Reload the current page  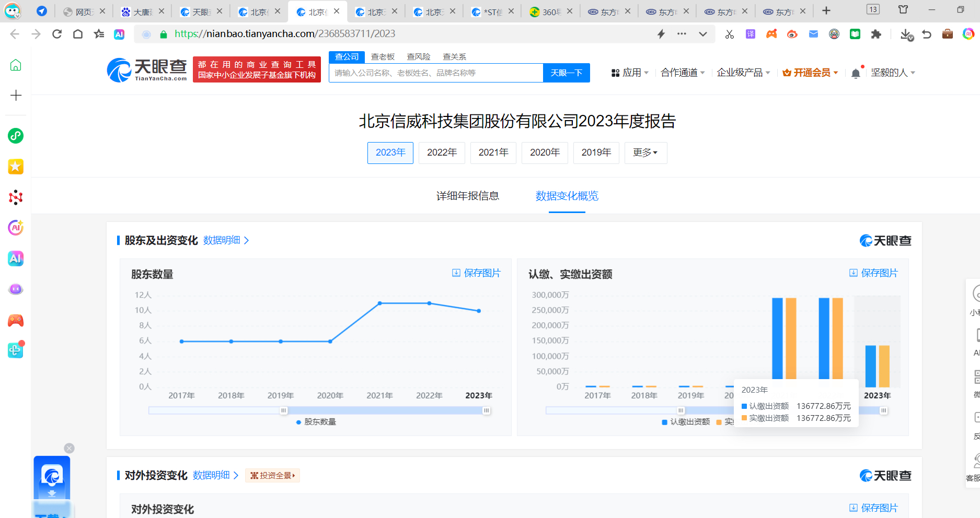[x=57, y=34]
